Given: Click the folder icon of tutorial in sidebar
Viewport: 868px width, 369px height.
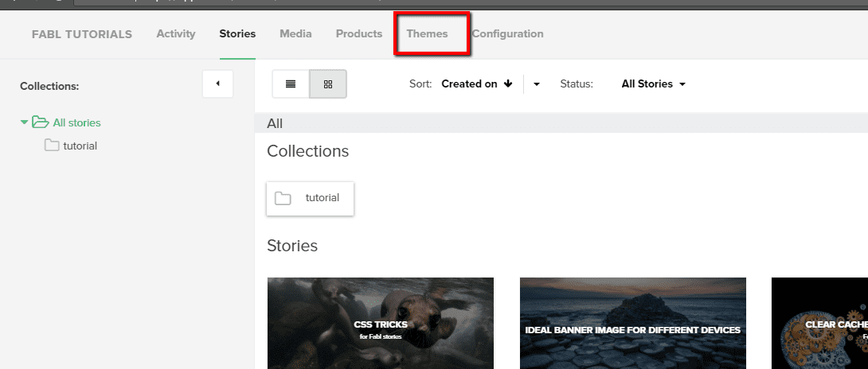Looking at the screenshot, I should pyautogui.click(x=52, y=146).
